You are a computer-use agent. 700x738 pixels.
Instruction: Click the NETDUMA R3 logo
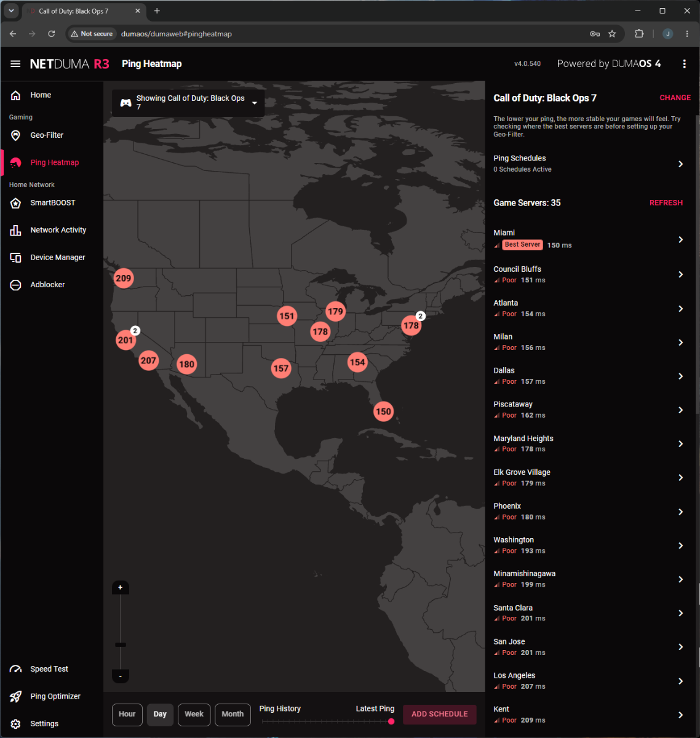coord(70,64)
